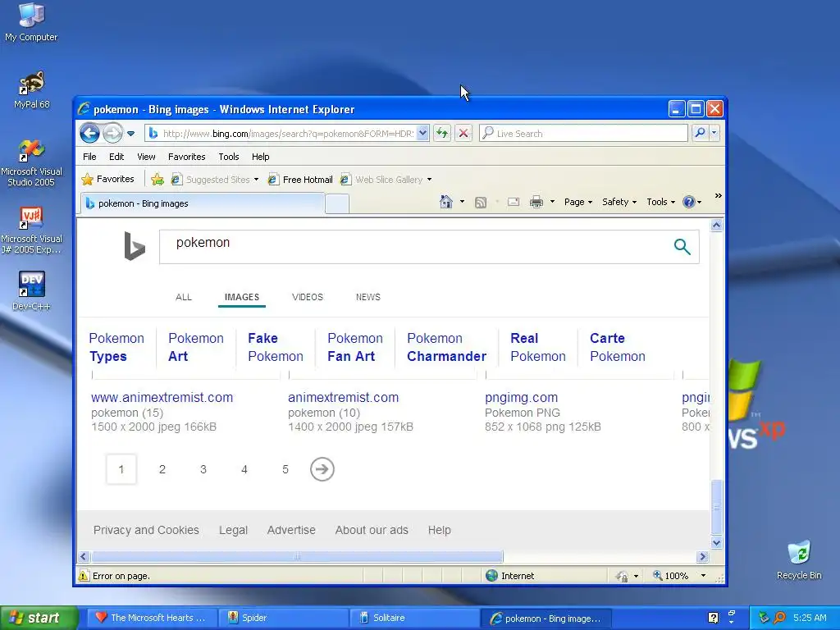The image size is (840, 630).
Task: Switch to VIDEOS results tab
Action: [308, 297]
